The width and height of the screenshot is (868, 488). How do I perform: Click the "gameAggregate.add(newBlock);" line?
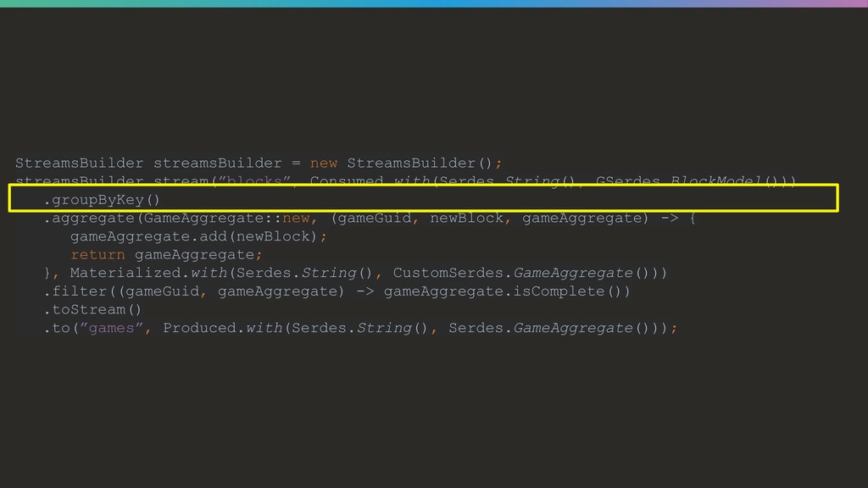(x=198, y=236)
